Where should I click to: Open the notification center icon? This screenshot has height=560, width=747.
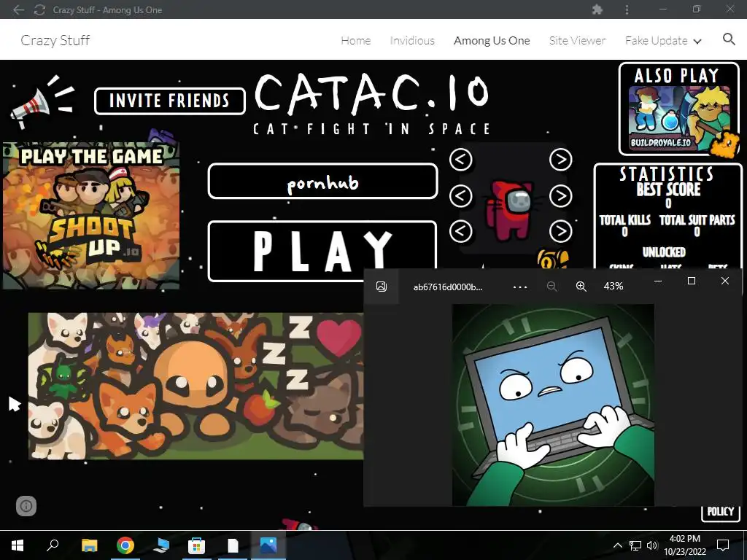click(723, 545)
